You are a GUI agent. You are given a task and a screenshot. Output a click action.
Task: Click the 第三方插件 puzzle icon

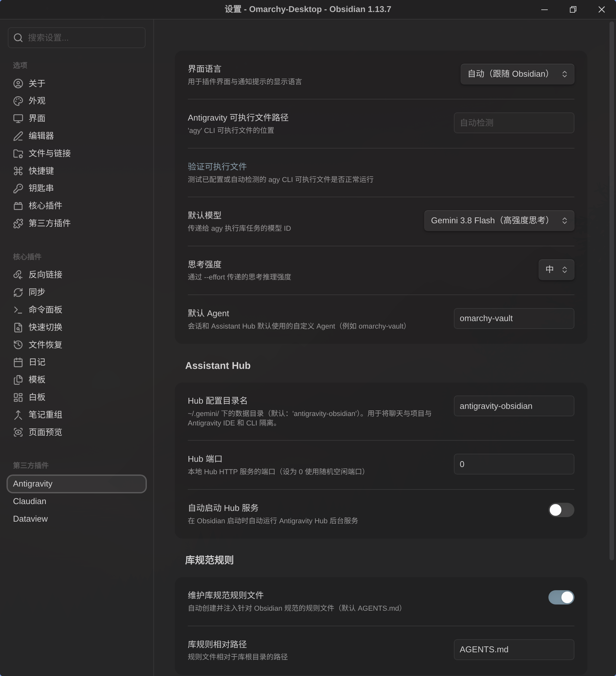(x=18, y=223)
